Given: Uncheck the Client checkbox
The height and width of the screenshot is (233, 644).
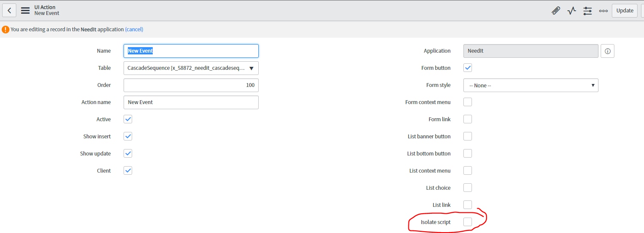Looking at the screenshot, I should click(x=128, y=170).
